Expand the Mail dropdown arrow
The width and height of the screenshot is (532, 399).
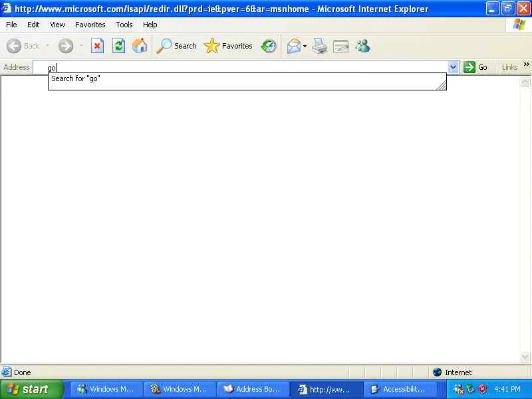click(x=305, y=46)
